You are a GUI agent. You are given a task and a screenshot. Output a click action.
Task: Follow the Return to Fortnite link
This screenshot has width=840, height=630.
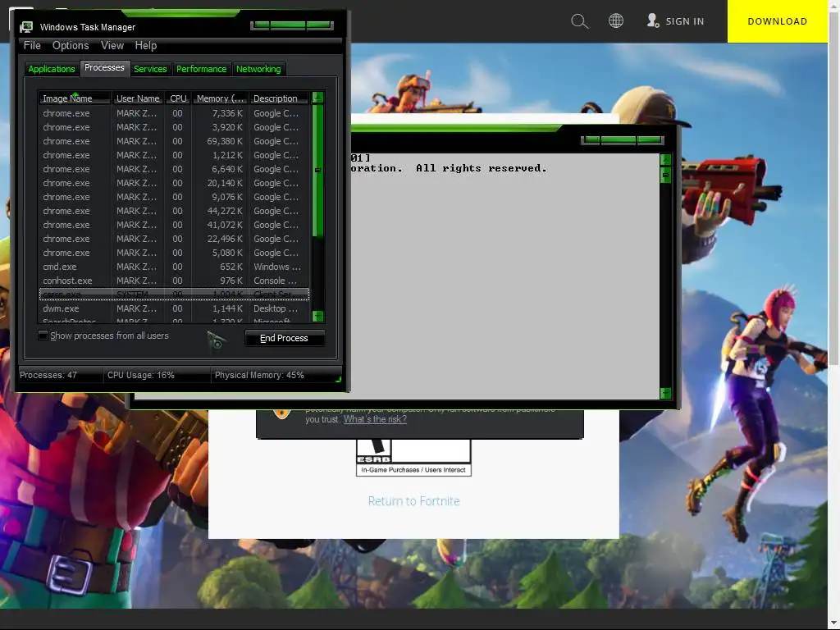point(413,501)
